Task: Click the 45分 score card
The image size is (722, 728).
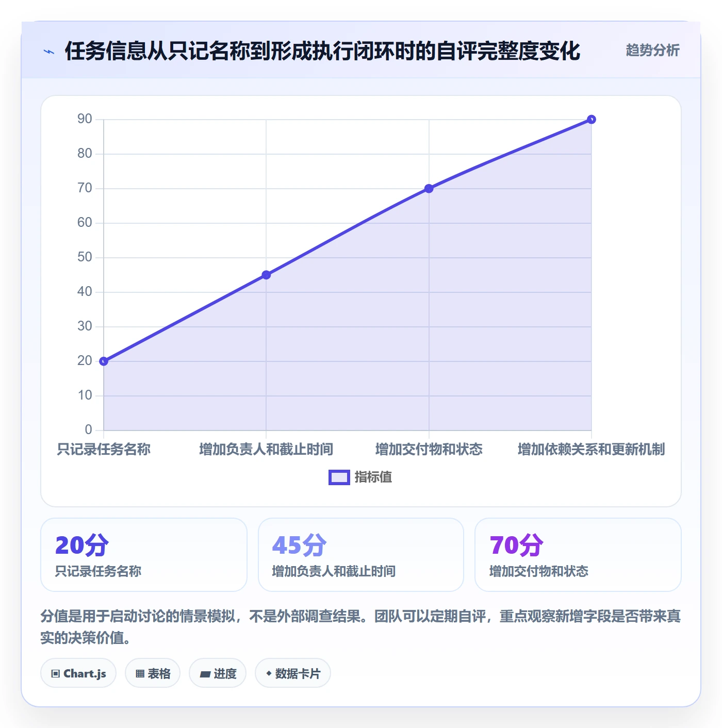Action: 361,555
